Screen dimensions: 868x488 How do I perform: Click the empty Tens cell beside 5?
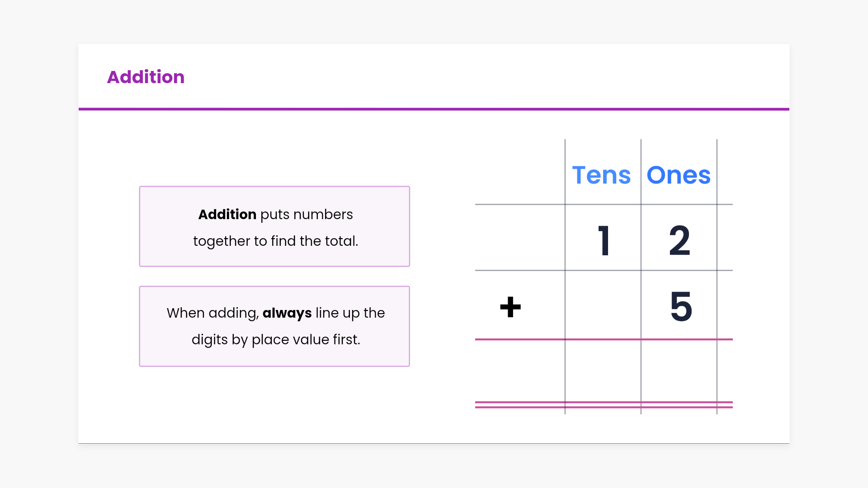tap(603, 305)
